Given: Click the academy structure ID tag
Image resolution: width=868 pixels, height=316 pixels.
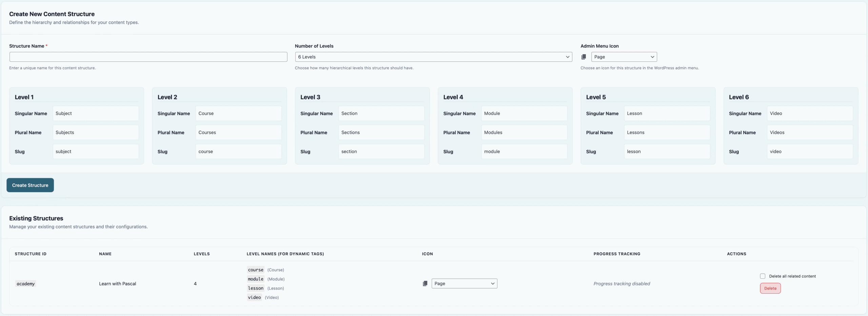Looking at the screenshot, I should pyautogui.click(x=26, y=284).
